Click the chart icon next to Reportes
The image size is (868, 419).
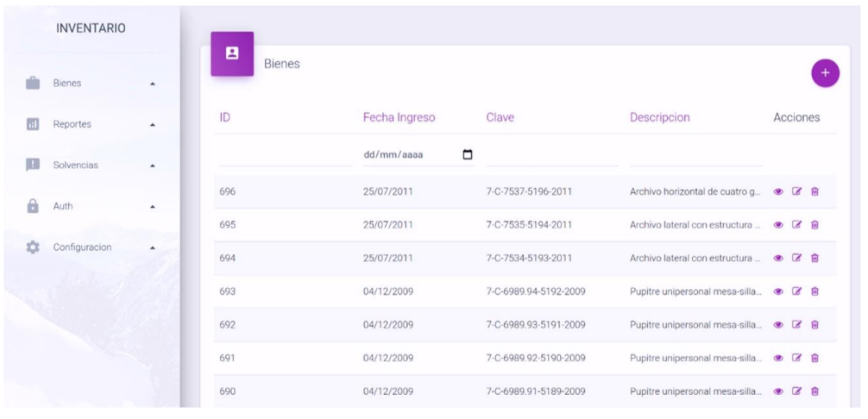(x=33, y=124)
